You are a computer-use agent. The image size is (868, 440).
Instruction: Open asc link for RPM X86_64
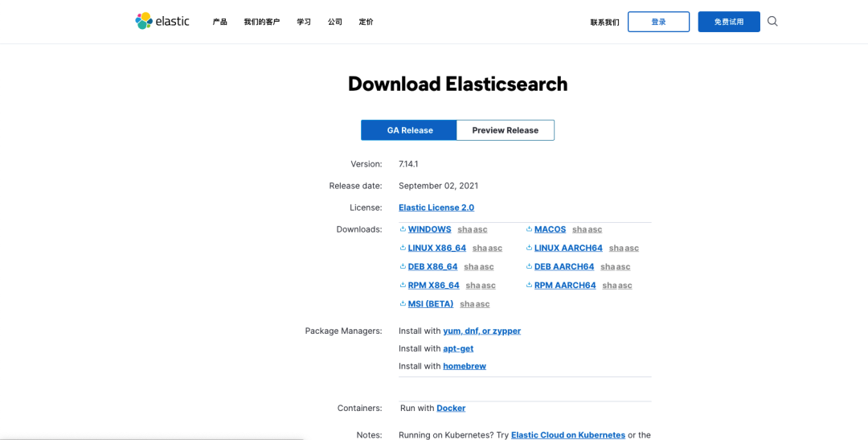[489, 286]
